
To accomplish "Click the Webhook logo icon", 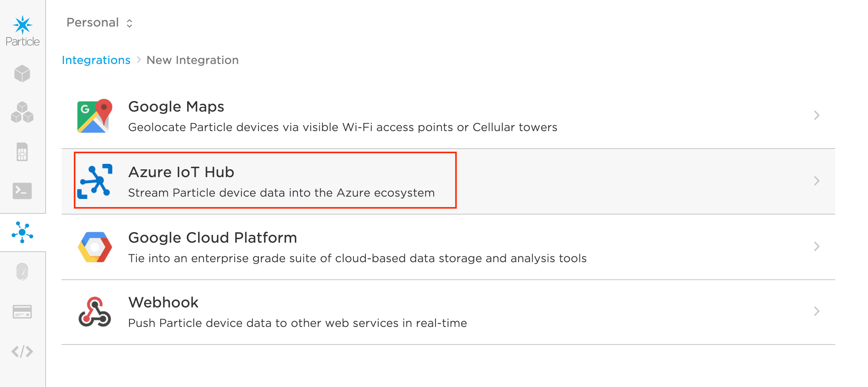I will (x=95, y=312).
